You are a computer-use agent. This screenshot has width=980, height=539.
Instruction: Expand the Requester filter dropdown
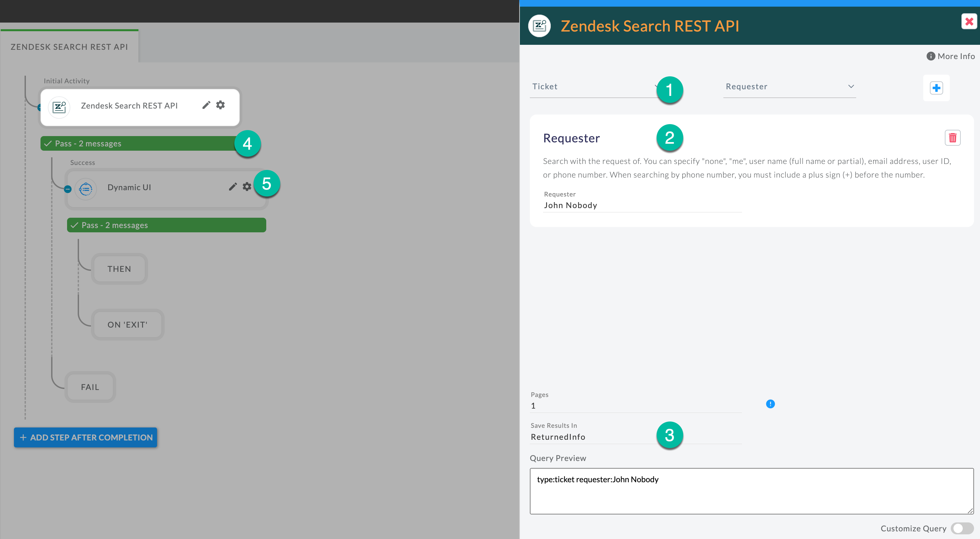789,87
